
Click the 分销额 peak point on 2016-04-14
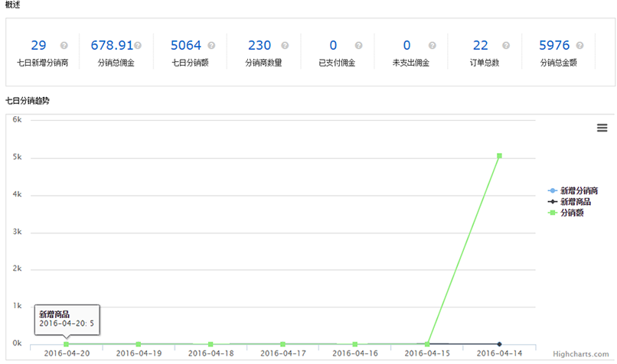(499, 156)
